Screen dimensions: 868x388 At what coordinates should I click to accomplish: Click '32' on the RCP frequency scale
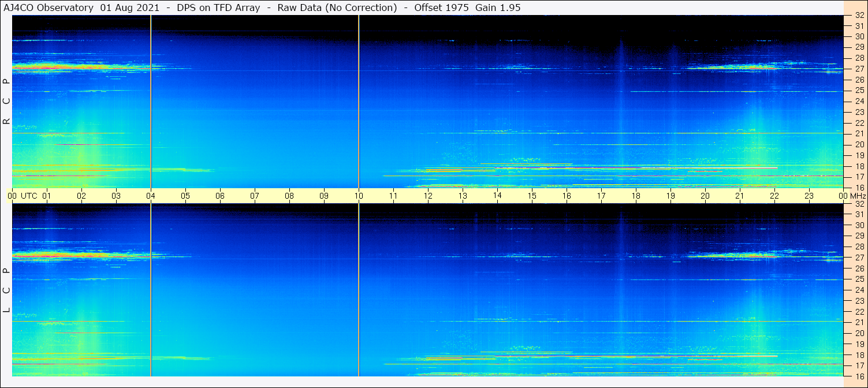859,16
